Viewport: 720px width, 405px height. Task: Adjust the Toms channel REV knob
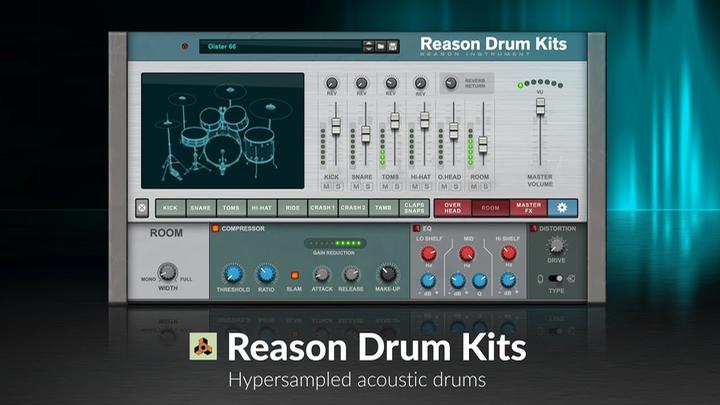[x=391, y=83]
